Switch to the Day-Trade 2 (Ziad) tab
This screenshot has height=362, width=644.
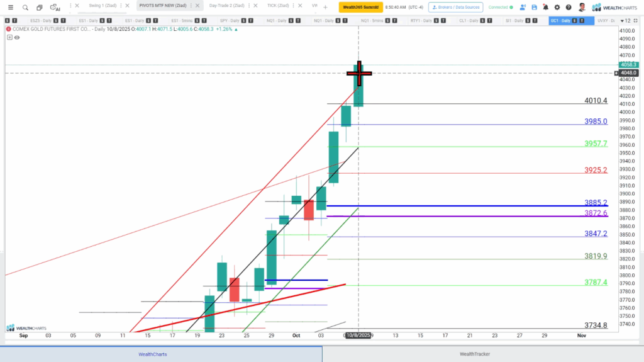click(226, 6)
